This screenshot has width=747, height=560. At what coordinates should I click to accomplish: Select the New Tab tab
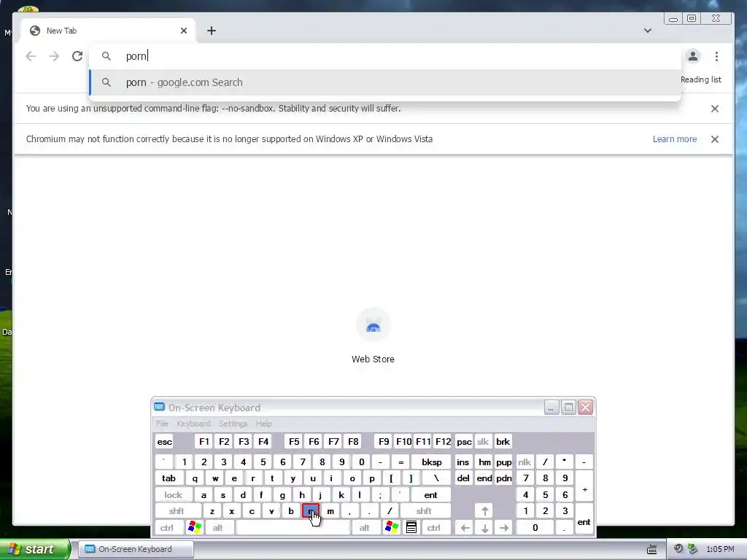point(109,31)
